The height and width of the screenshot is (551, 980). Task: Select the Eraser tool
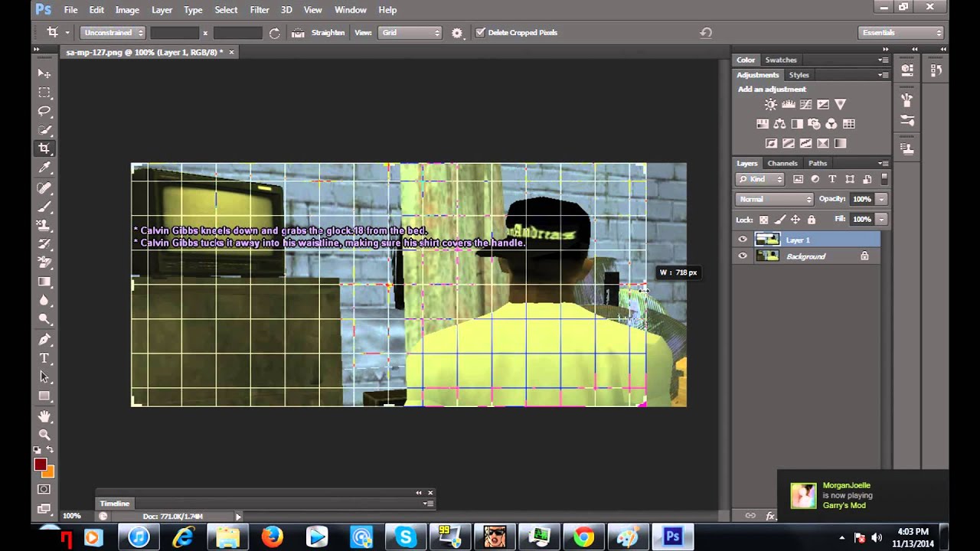pyautogui.click(x=44, y=262)
